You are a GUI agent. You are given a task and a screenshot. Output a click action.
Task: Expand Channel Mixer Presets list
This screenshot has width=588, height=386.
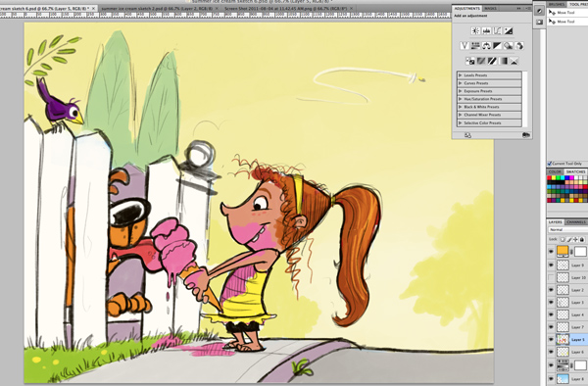click(461, 115)
